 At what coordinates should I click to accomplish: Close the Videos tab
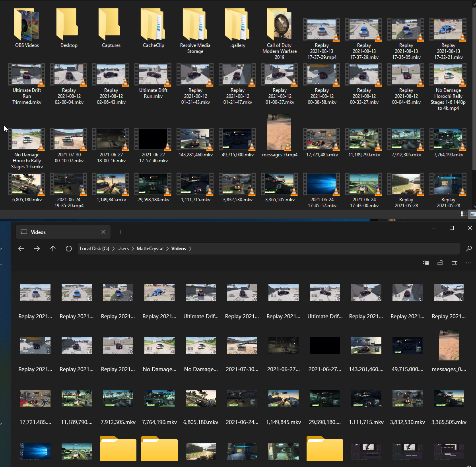pos(103,232)
